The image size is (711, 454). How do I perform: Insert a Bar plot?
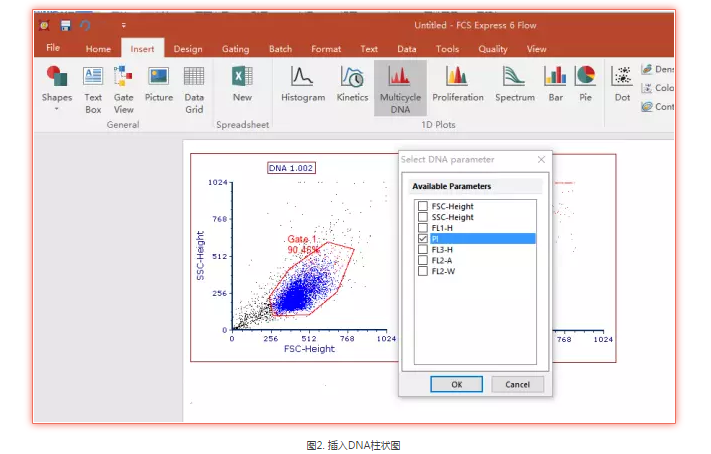pos(555,84)
